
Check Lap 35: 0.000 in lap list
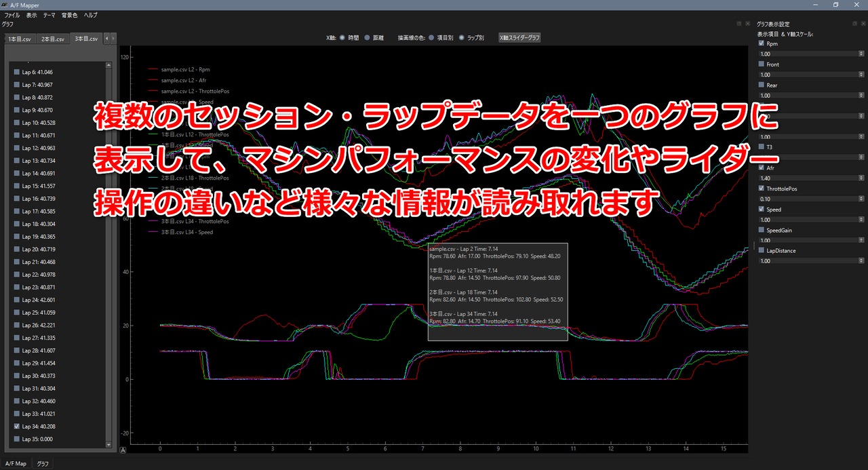(x=17, y=439)
